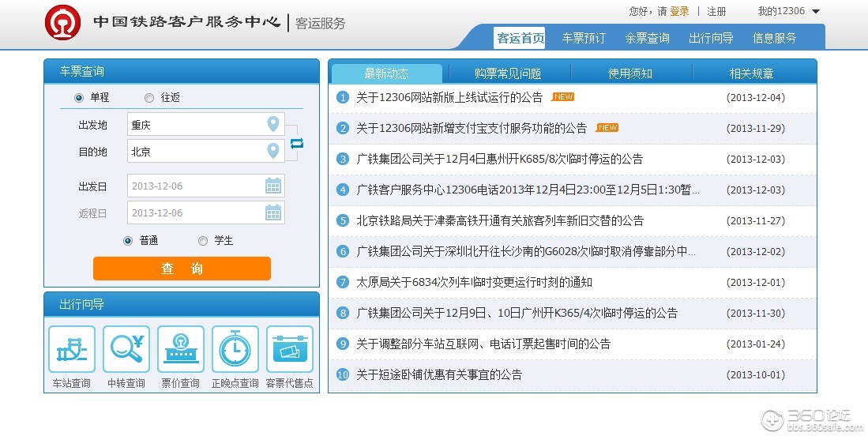This screenshot has width=868, height=436.
Task: Open G6028次临时取消停靠 notice
Action: tap(526, 252)
